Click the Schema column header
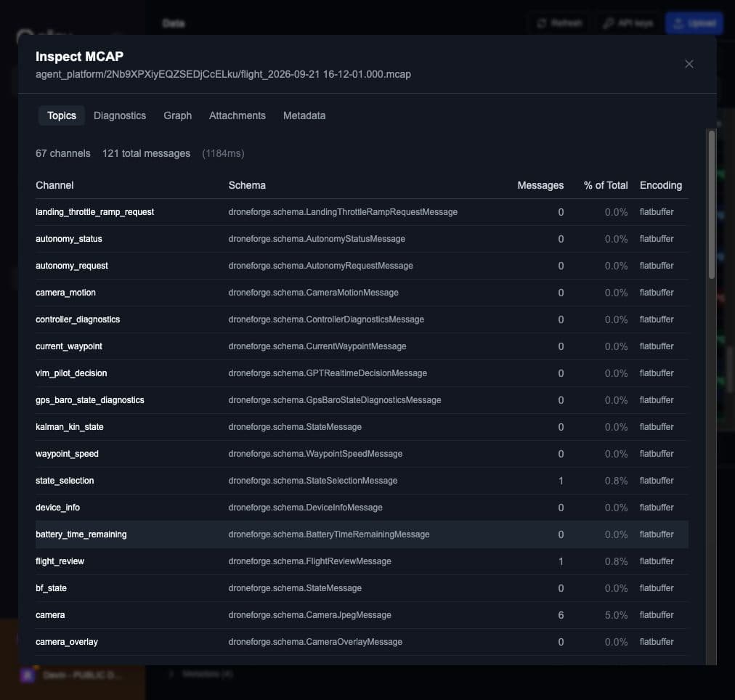This screenshot has height=700, width=735. [x=247, y=185]
